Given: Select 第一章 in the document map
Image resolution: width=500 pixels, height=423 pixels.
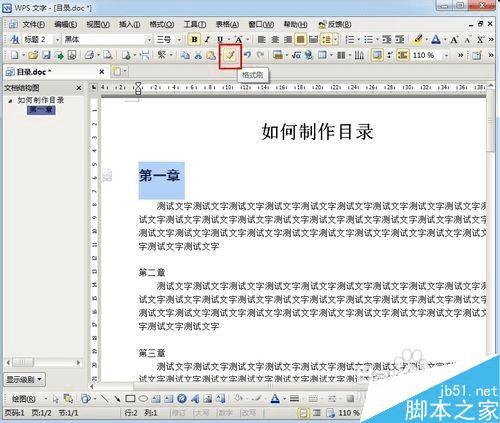Looking at the screenshot, I should coord(41,110).
